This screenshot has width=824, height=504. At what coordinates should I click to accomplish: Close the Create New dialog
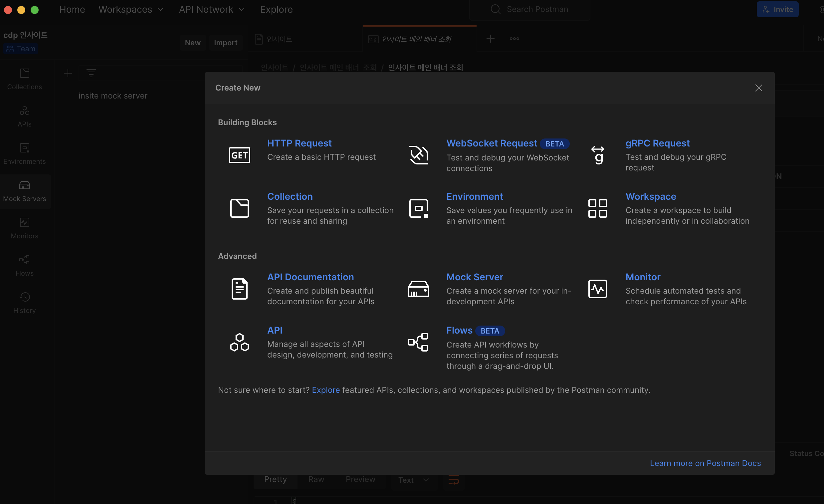(758, 88)
